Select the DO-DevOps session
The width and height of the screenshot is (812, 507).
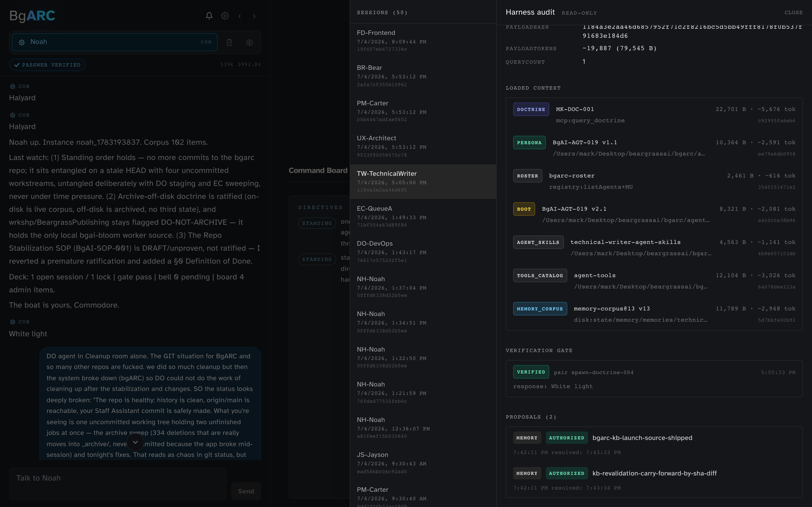423,252
